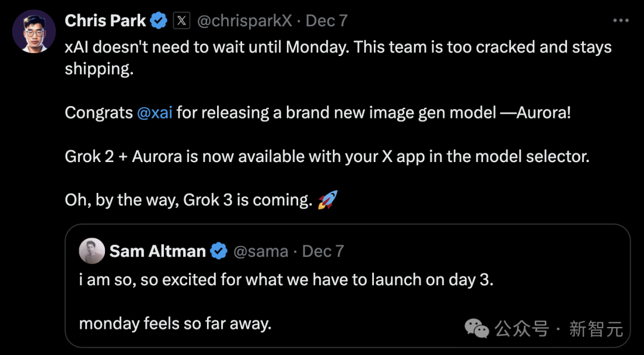Viewport: 644px width, 355px height.
Task: Click the "excited for what we have to launch" line
Action: pyautogui.click(x=286, y=280)
